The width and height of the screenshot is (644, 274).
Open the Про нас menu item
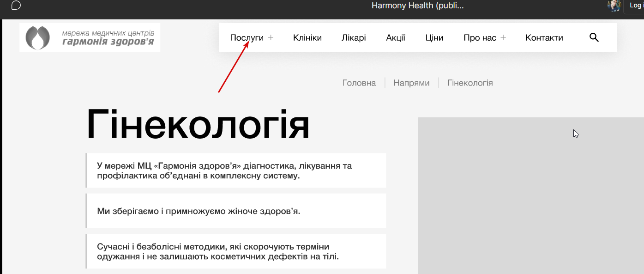click(480, 38)
